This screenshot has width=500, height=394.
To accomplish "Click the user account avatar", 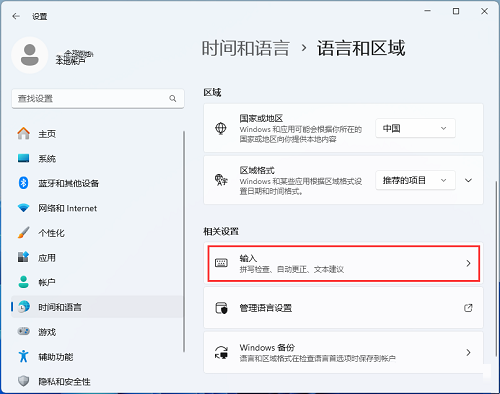I will pos(30,55).
